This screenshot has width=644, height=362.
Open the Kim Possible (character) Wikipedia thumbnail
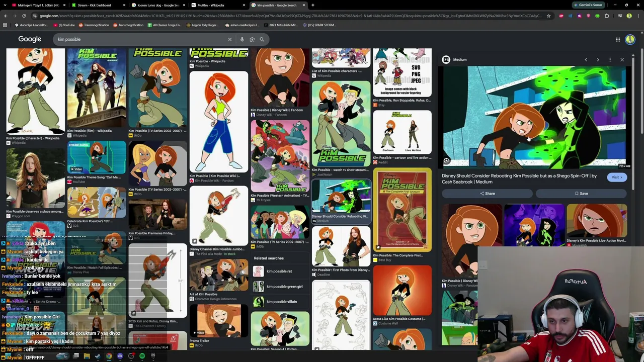[x=35, y=91]
